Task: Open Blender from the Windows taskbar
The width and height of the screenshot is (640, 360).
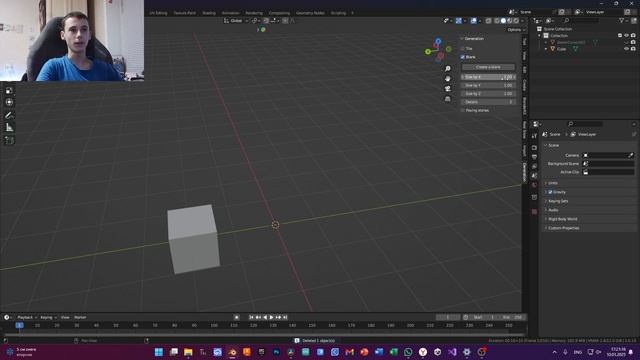Action: tap(232, 352)
